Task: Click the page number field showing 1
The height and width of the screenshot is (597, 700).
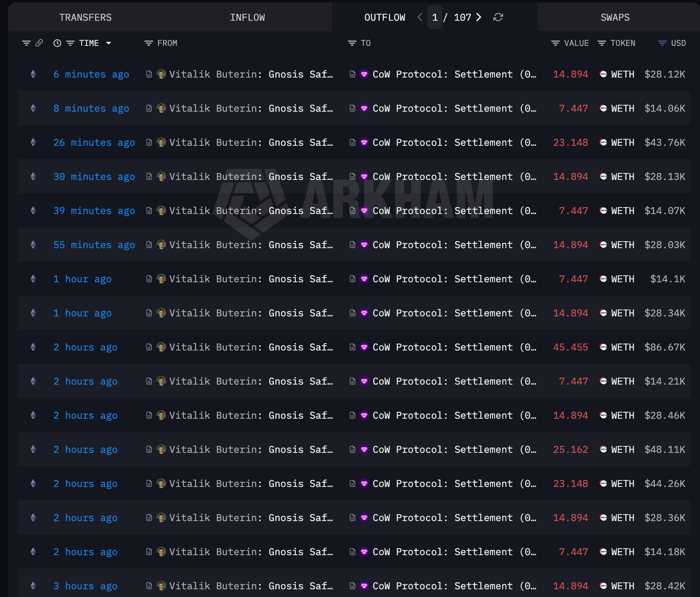Action: [x=435, y=17]
